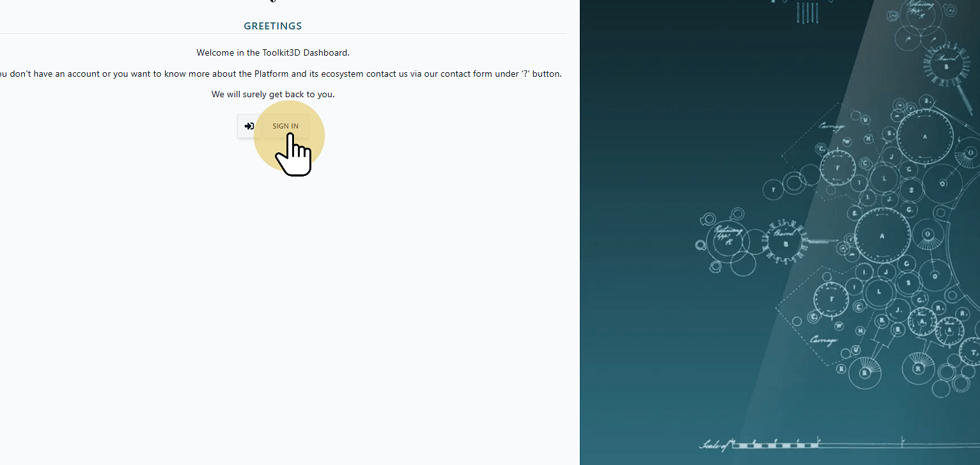This screenshot has height=465, width=980.
Task: Click the circle labeled Y in the blueprint
Action: [774, 190]
